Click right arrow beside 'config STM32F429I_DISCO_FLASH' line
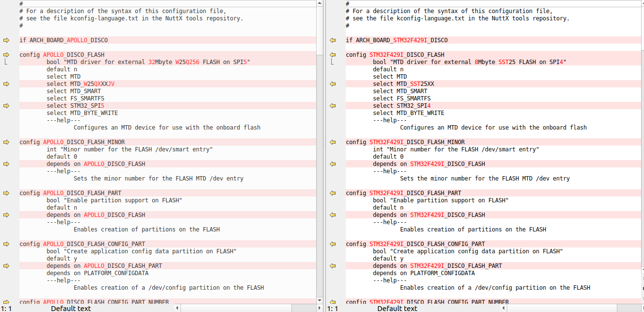Viewport: 644px width, 312px height. click(x=333, y=55)
